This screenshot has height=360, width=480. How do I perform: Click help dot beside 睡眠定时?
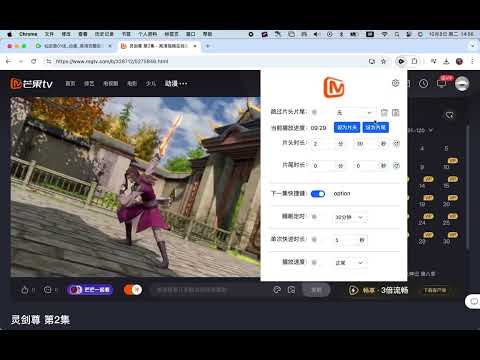(314, 217)
